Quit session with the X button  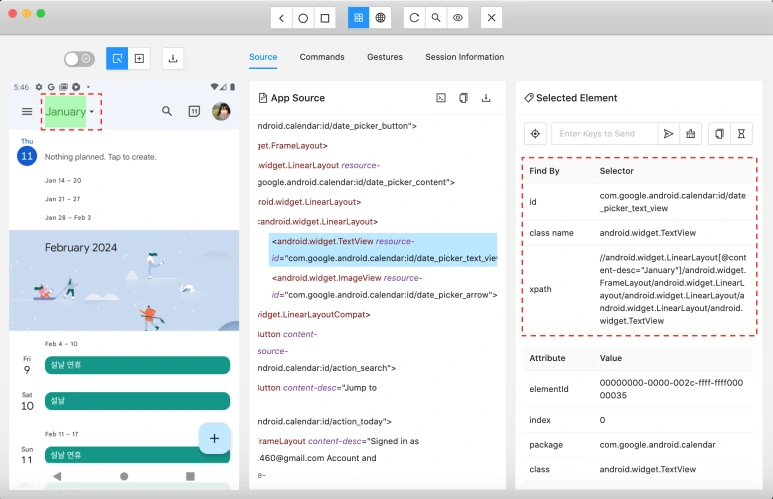pos(492,18)
